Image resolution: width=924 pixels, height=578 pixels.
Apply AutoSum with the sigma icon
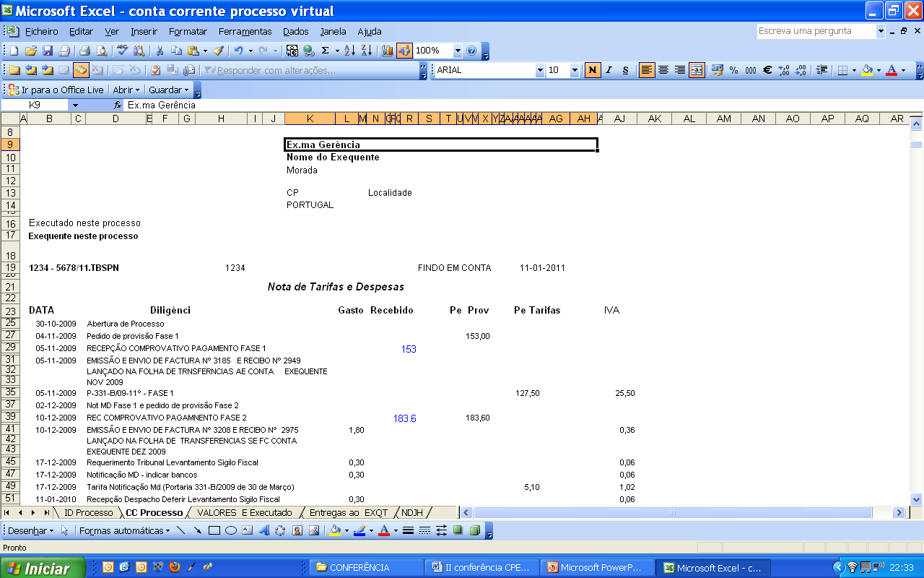point(326,51)
